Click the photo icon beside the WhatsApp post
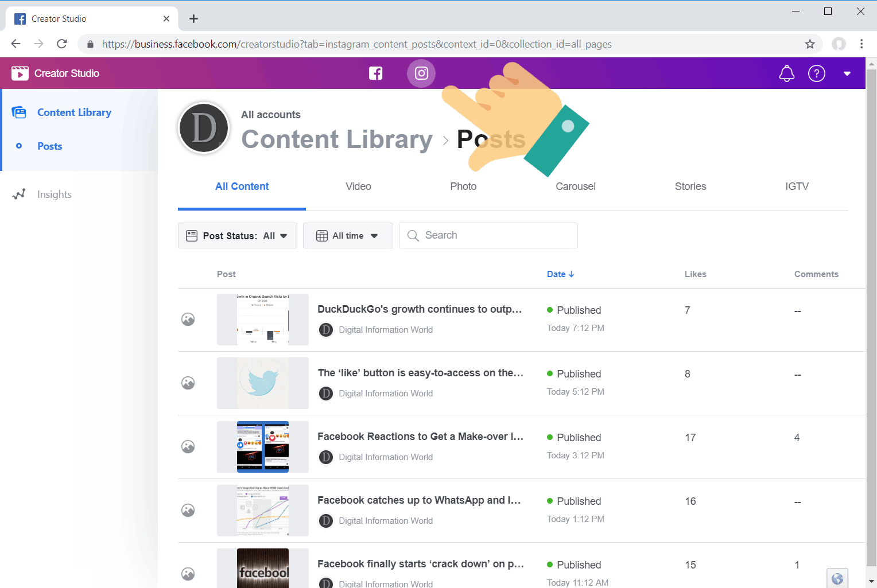 tap(188, 511)
